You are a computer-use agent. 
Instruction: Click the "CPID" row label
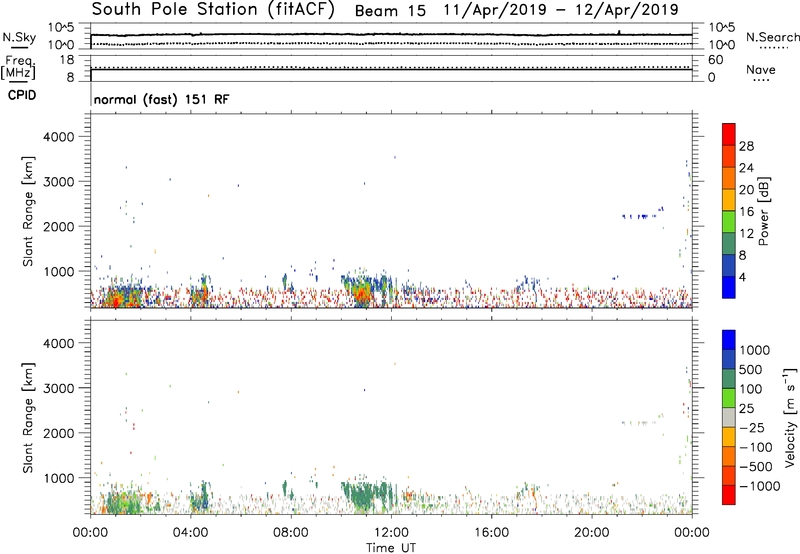pyautogui.click(x=22, y=95)
